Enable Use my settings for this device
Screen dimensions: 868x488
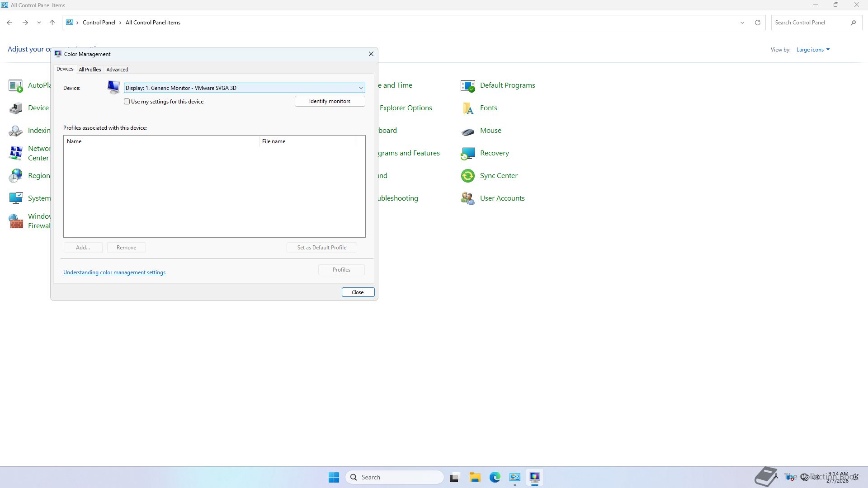coord(127,102)
